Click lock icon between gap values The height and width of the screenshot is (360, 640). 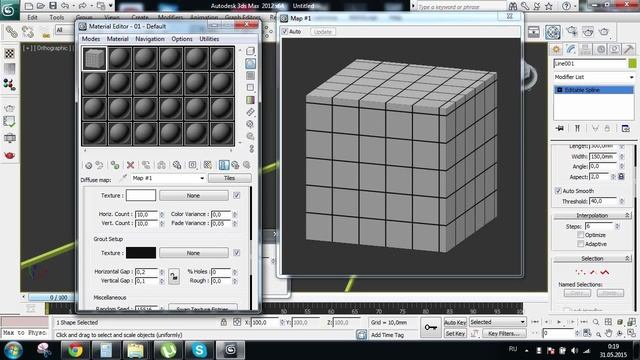(174, 276)
